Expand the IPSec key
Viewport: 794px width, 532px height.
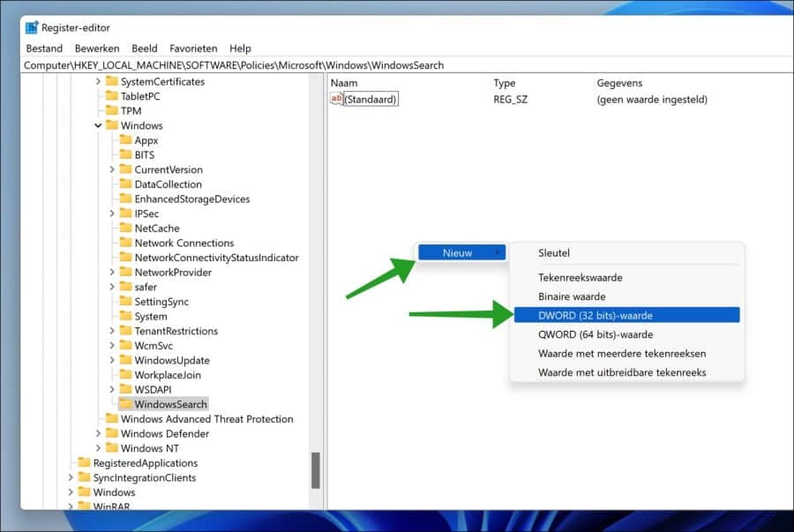point(112,214)
